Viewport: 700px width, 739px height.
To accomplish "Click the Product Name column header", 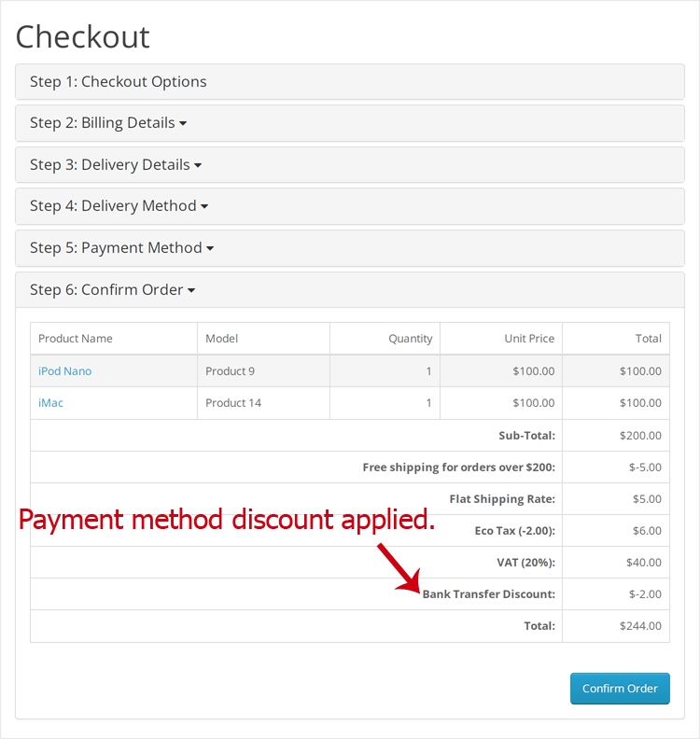I will point(76,339).
